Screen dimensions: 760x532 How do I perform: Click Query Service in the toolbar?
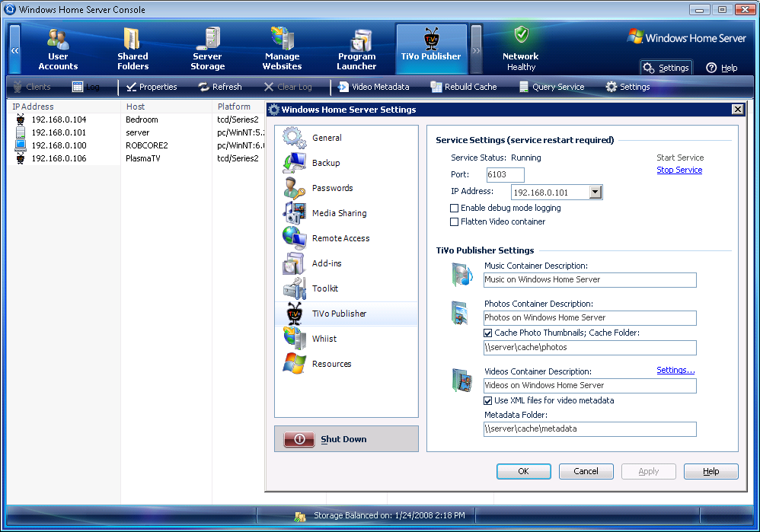(551, 87)
